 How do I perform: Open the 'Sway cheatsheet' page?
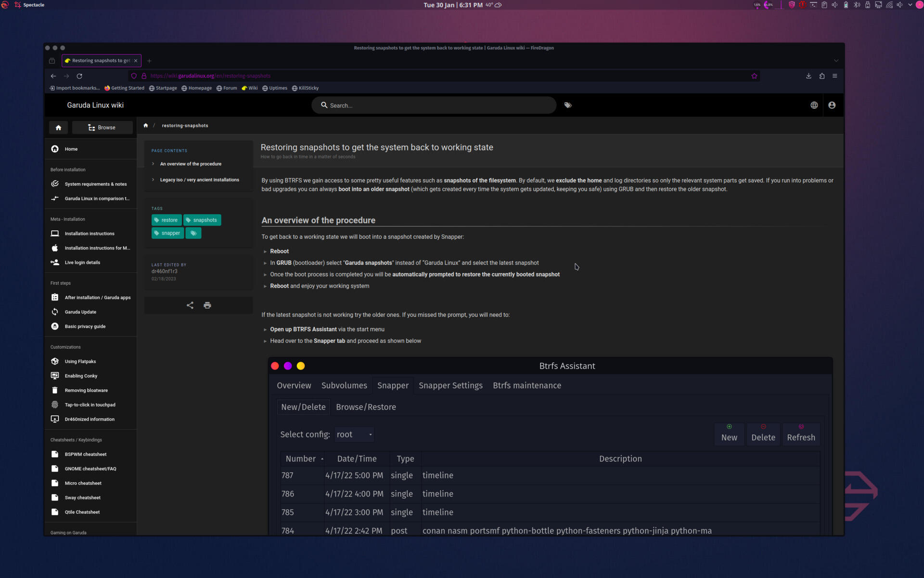[x=90, y=498]
